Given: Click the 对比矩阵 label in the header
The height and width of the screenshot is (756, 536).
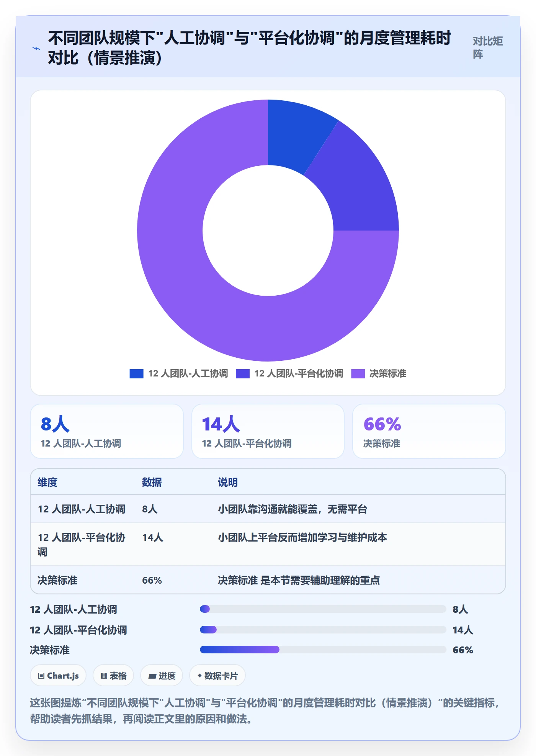Looking at the screenshot, I should (x=488, y=47).
